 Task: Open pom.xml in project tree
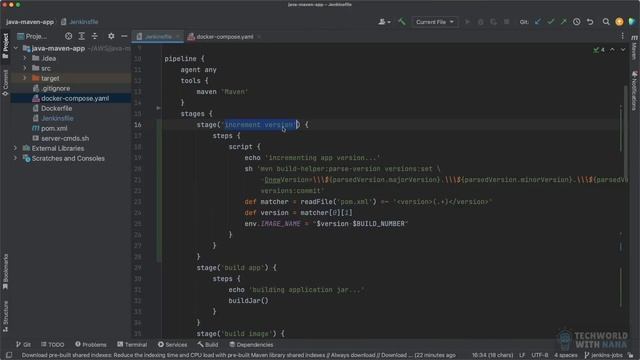(54, 128)
